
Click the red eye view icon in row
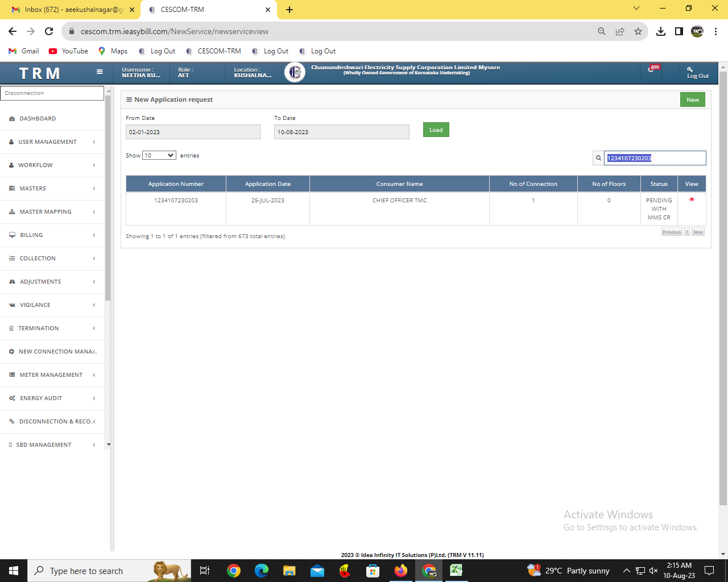pos(692,199)
